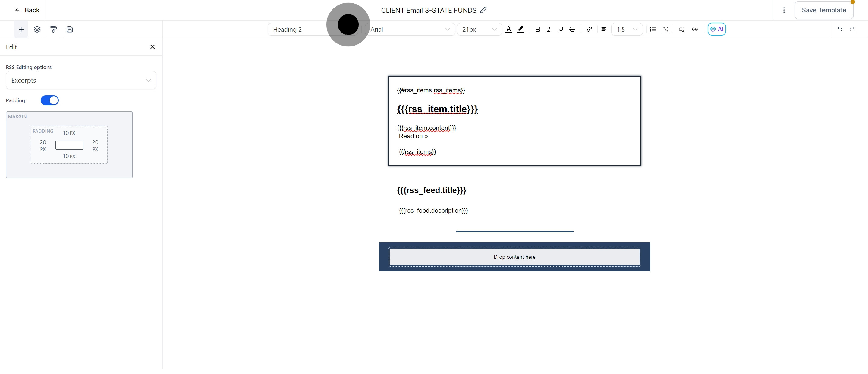
Task: Toggle underline formatting
Action: (560, 29)
